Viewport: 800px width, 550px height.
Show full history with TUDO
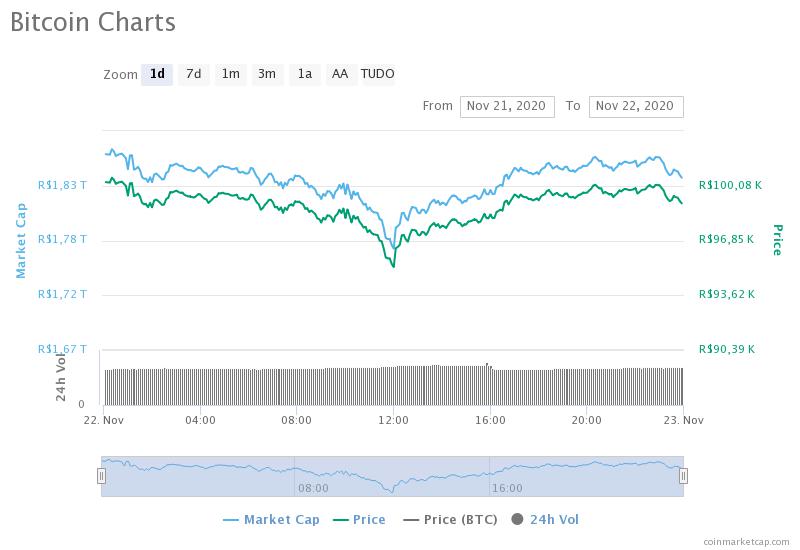378,74
